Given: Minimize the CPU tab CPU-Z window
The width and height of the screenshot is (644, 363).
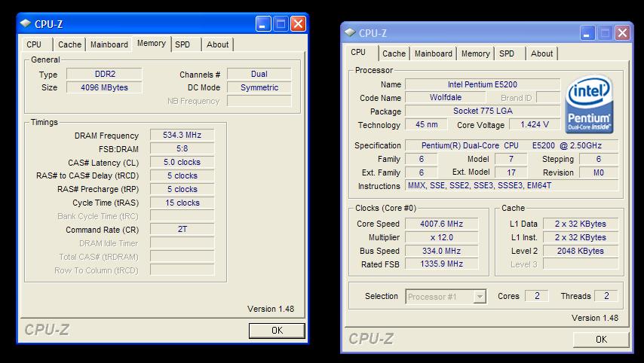Looking at the screenshot, I should (587, 33).
